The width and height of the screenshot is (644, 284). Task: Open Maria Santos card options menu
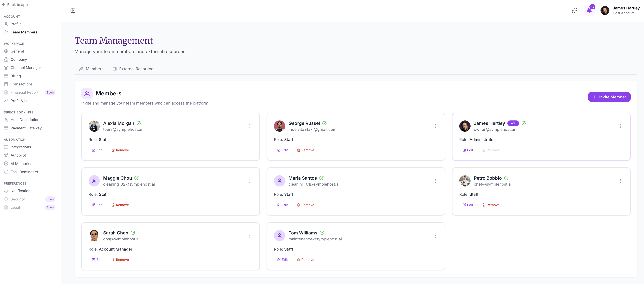(435, 181)
